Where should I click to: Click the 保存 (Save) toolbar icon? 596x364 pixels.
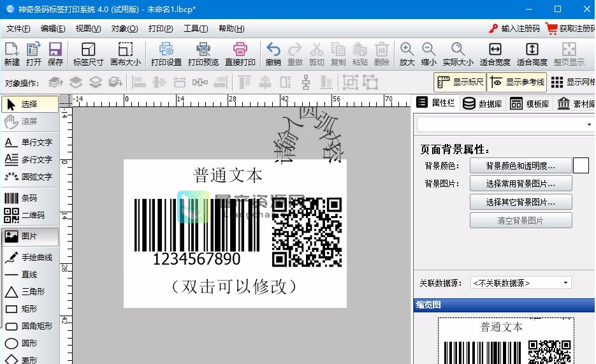tap(55, 54)
